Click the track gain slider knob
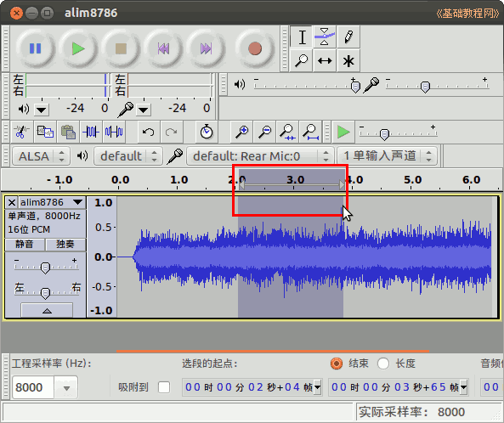504x423 pixels. pos(45,268)
